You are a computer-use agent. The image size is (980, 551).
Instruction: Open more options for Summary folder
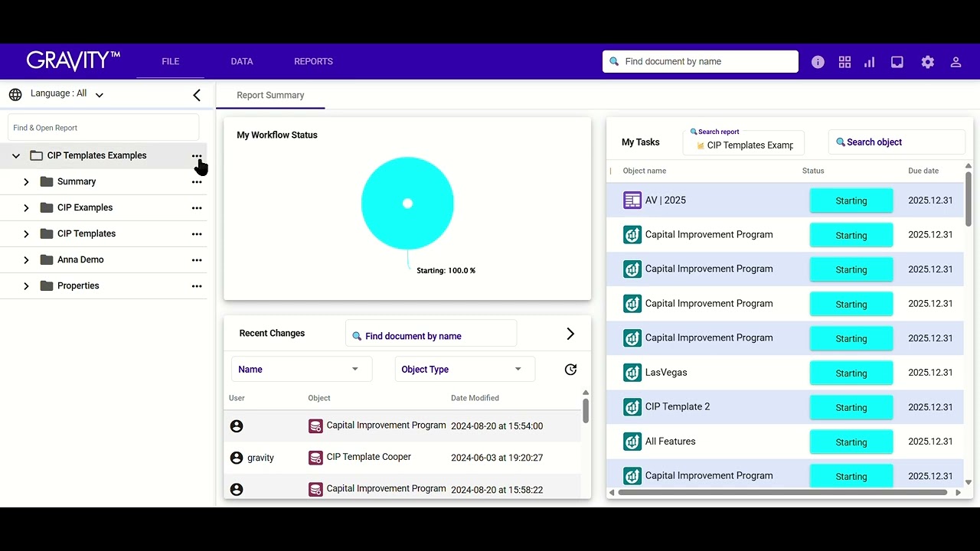[197, 182]
